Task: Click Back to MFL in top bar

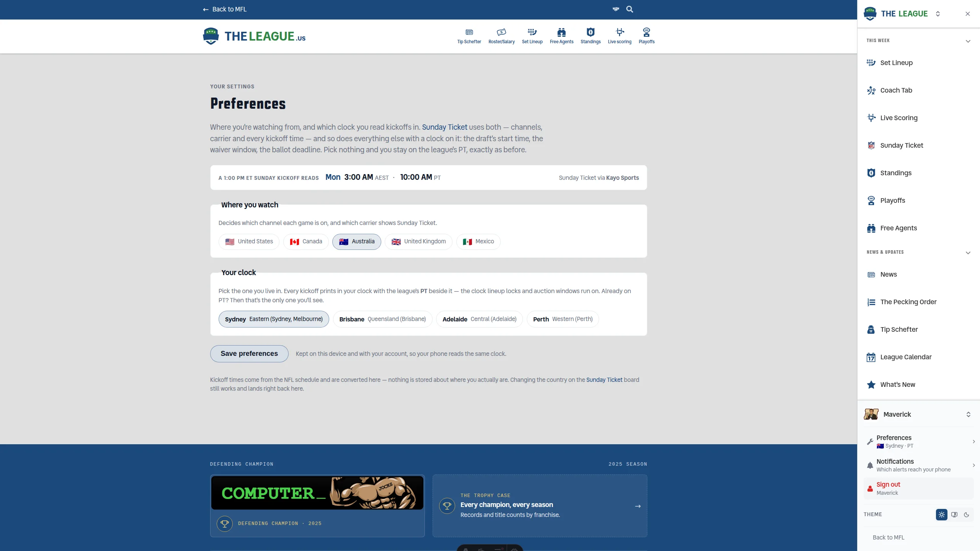Action: click(x=225, y=9)
